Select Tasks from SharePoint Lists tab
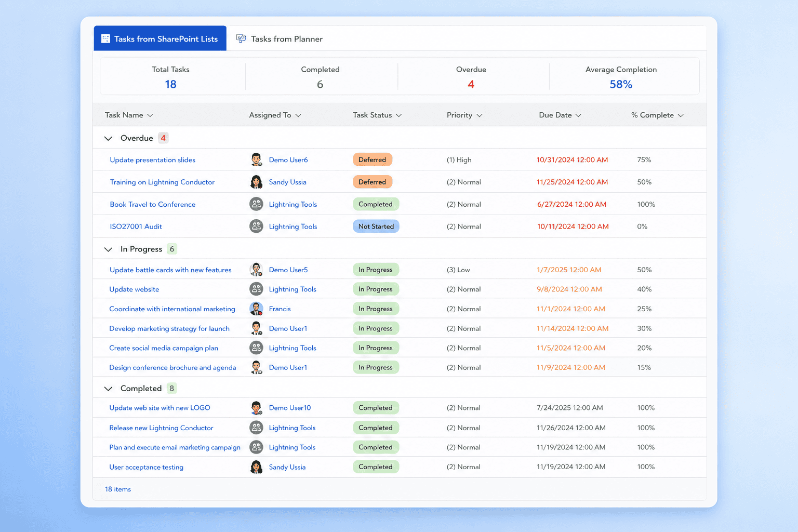 point(160,38)
